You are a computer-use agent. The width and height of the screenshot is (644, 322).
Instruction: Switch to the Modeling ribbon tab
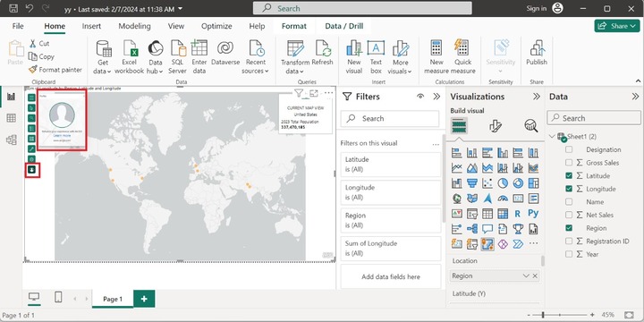134,26
